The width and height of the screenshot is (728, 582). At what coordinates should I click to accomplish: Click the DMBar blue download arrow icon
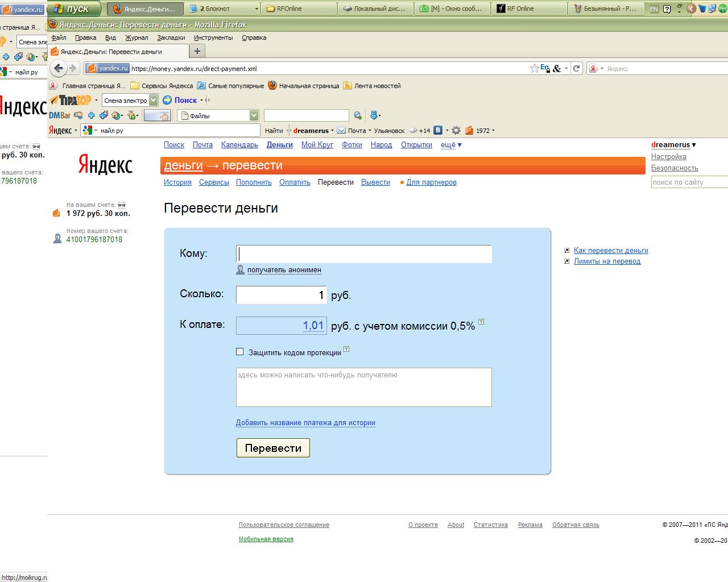coord(374,115)
